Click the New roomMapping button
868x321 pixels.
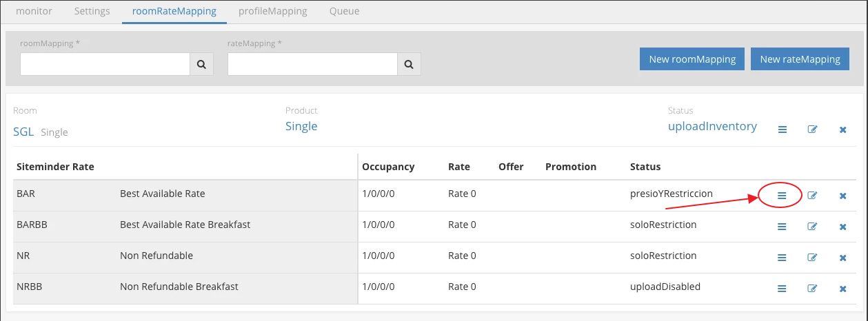[x=692, y=59]
